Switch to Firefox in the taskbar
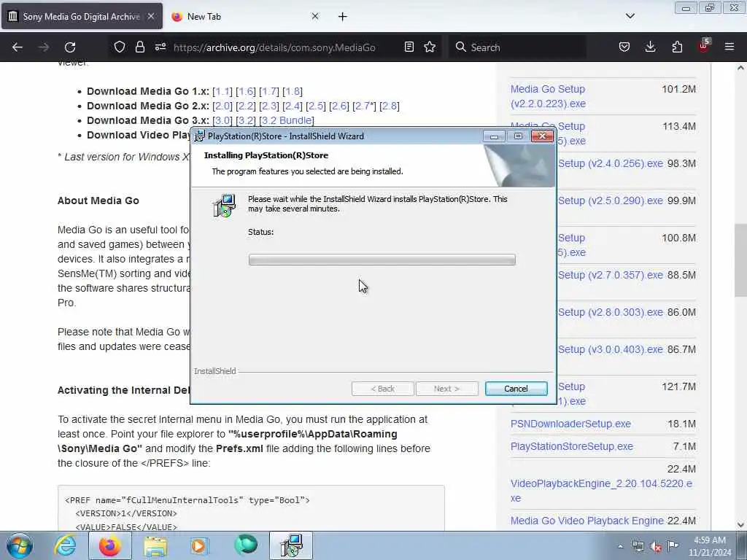This screenshot has width=747, height=560. (x=110, y=545)
